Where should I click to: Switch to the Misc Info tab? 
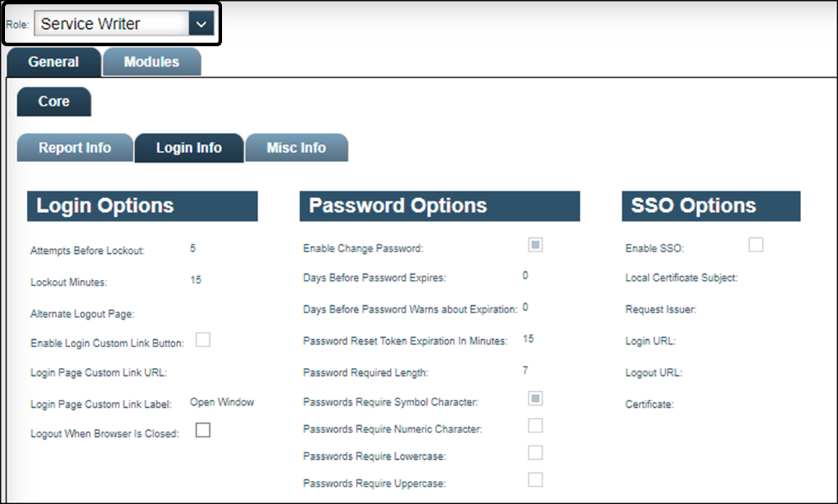tap(296, 148)
